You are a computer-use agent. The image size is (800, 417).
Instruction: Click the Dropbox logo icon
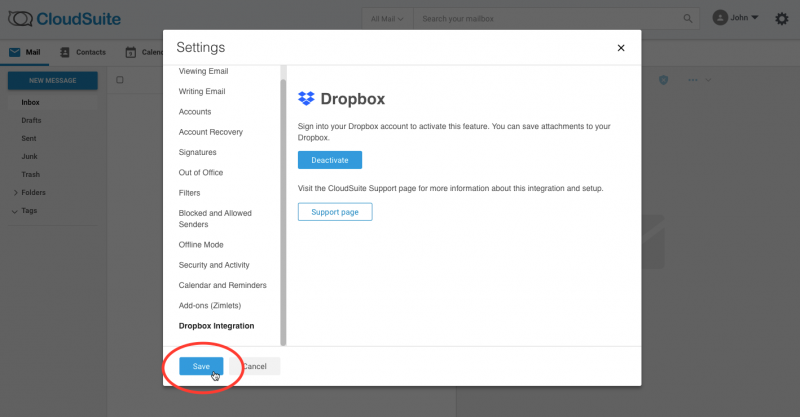click(306, 98)
